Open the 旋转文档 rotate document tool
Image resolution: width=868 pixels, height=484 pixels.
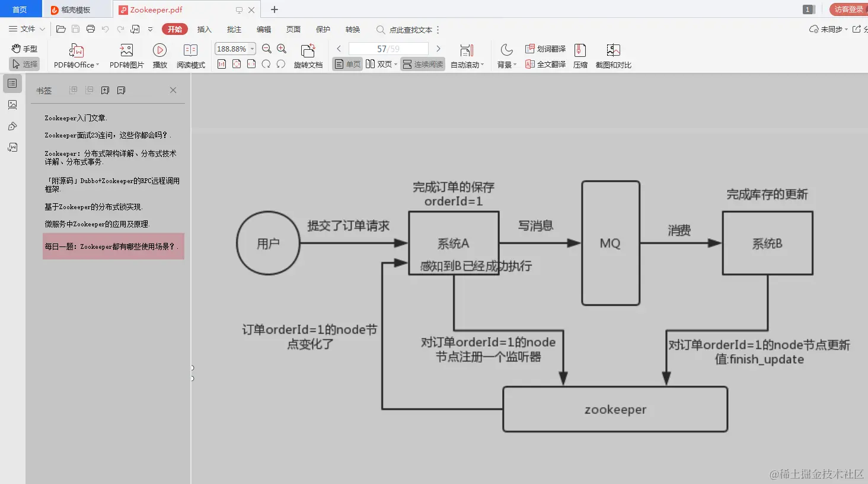(307, 55)
